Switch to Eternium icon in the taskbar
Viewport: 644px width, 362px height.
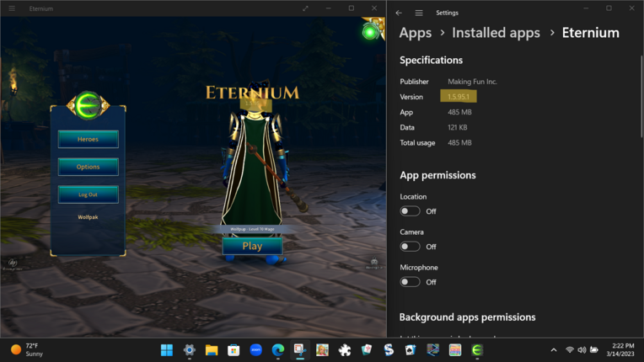click(x=477, y=350)
